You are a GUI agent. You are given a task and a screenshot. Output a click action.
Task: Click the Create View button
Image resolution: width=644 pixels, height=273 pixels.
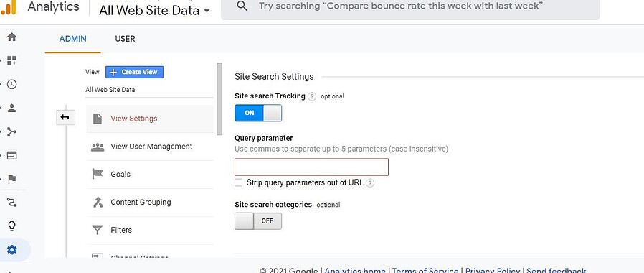(134, 72)
